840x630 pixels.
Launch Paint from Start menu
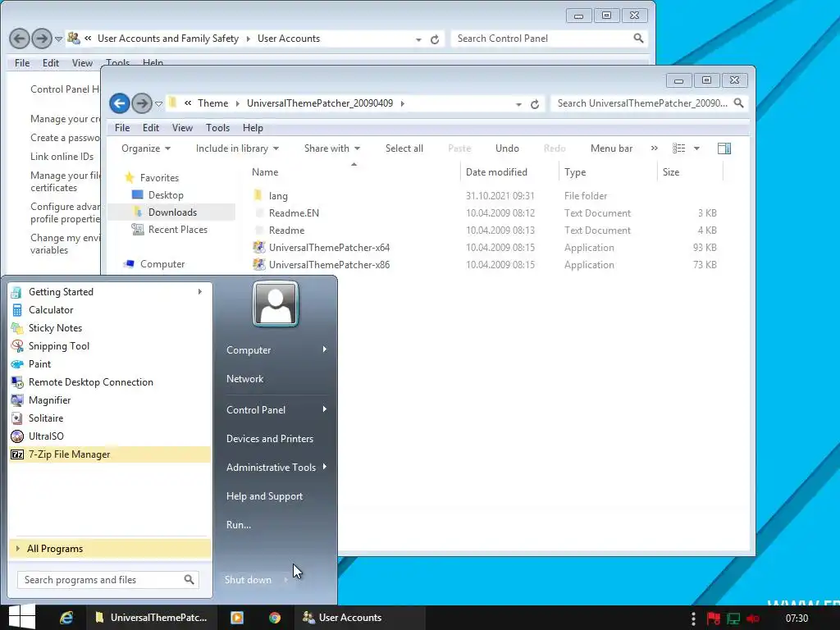39,363
